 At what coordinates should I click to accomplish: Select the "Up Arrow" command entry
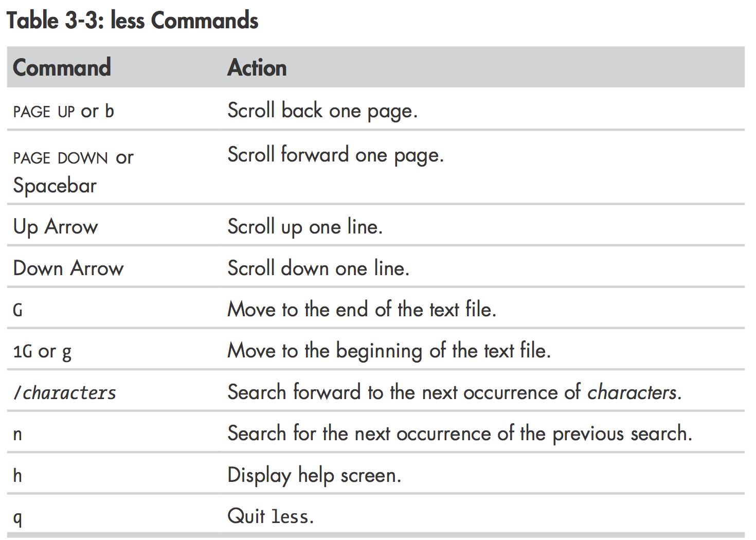point(56,227)
